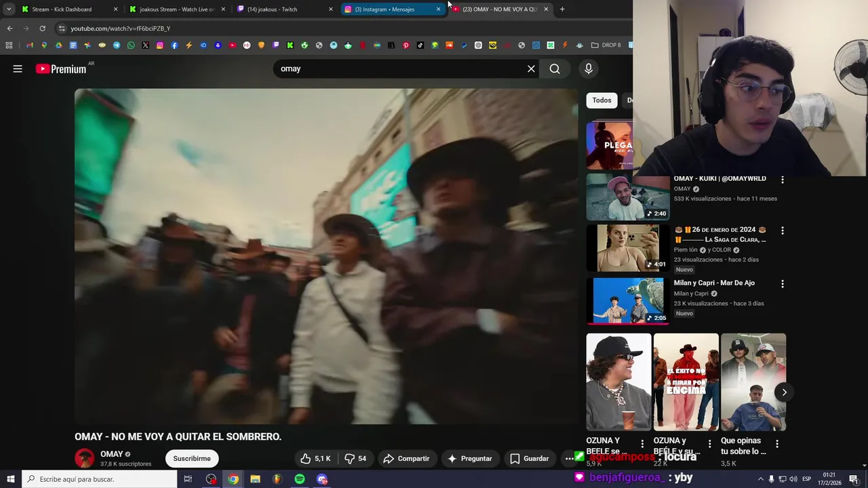Show more video actions (three dots)
The height and width of the screenshot is (488, 868).
click(570, 459)
